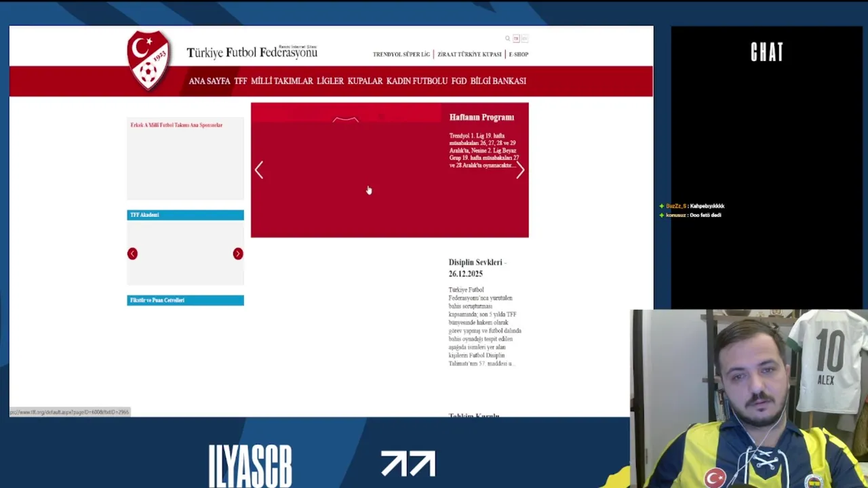
Task: Open KADIN FUTBOLU menu
Action: coord(417,81)
